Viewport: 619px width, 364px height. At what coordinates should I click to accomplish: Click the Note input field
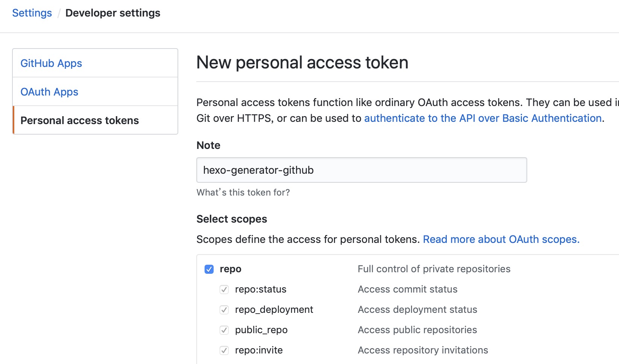point(361,170)
